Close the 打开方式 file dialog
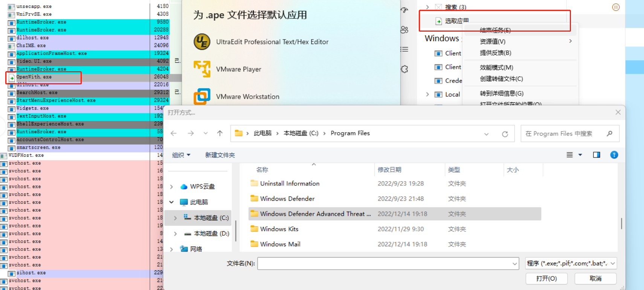 point(618,112)
